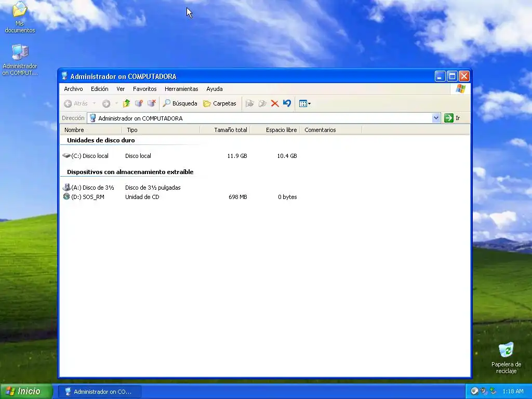The height and width of the screenshot is (399, 532).
Task: Click the 10.4 GB free space value
Action: [287, 156]
